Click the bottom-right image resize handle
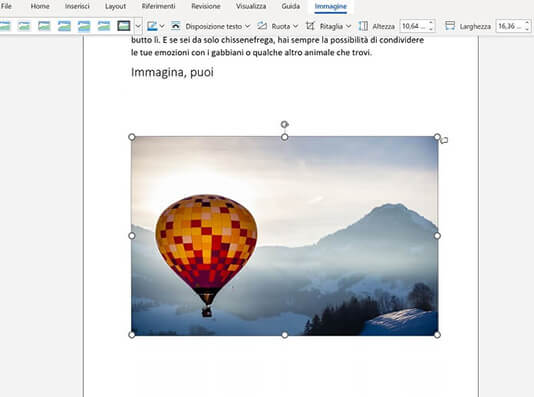The width and height of the screenshot is (534, 397). (437, 335)
